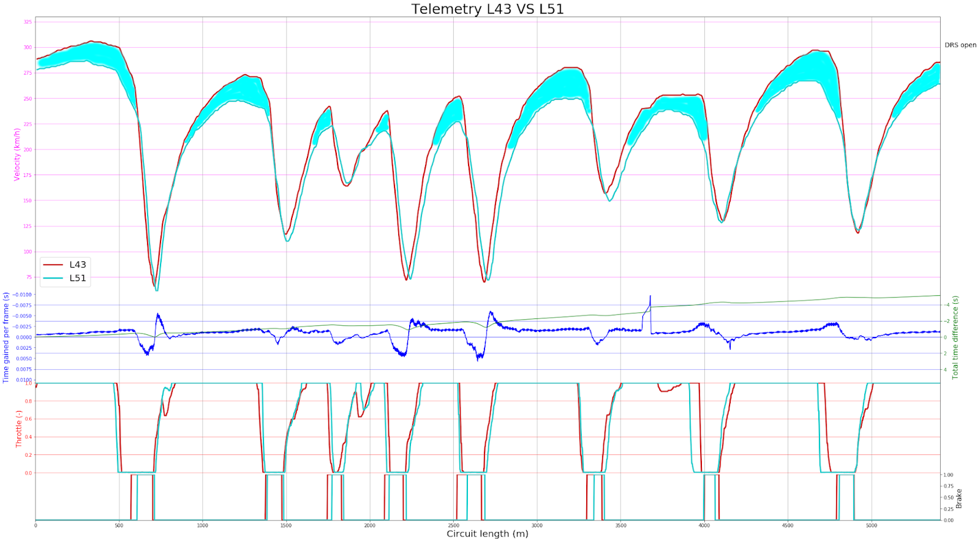This screenshot has height=542, width=980.
Task: Click the L51 legend entry label
Action: point(78,278)
